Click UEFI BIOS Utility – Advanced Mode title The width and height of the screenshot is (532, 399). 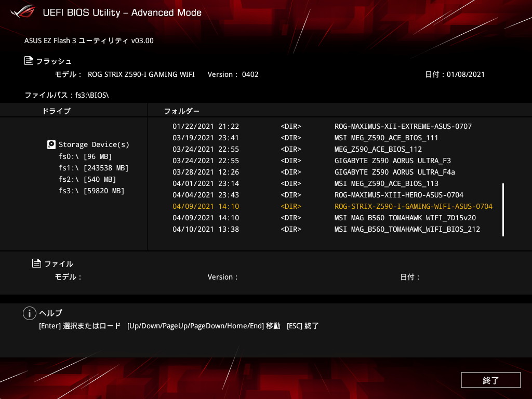tap(122, 12)
